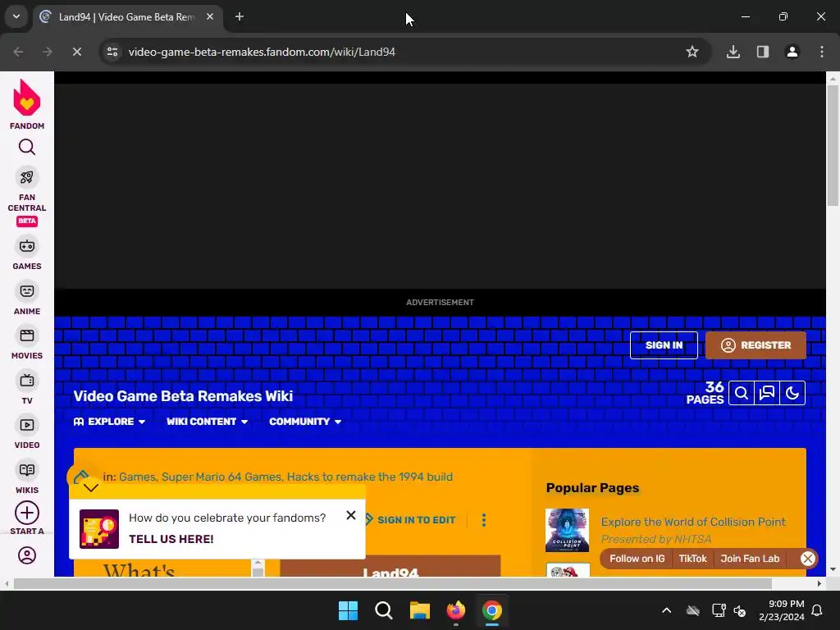The image size is (840, 630).
Task: Dismiss the social follow bar
Action: click(807, 558)
